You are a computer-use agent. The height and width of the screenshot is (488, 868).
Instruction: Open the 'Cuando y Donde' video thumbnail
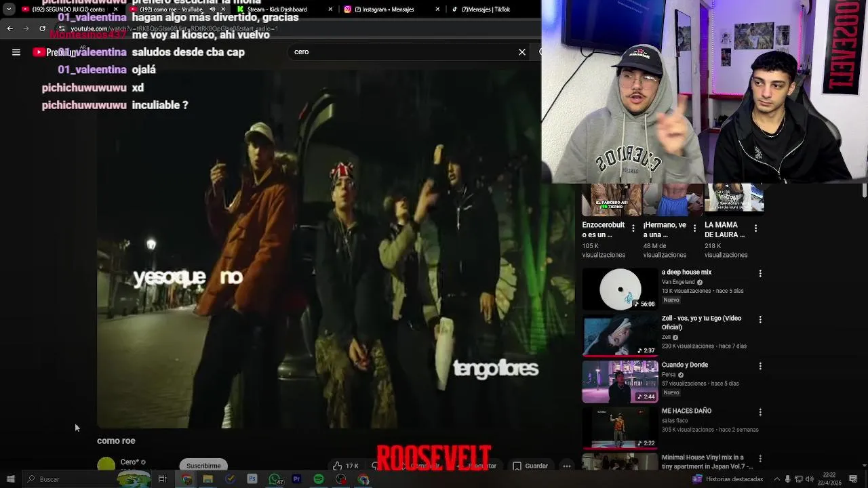click(x=620, y=382)
